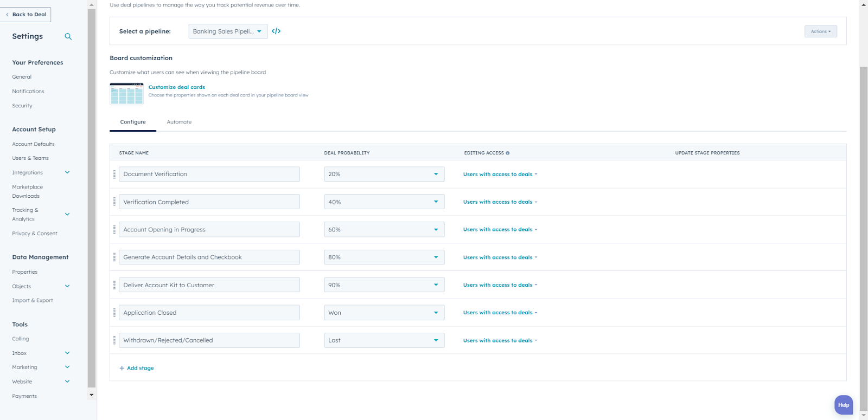
Task: Open Payments settings
Action: click(24, 396)
